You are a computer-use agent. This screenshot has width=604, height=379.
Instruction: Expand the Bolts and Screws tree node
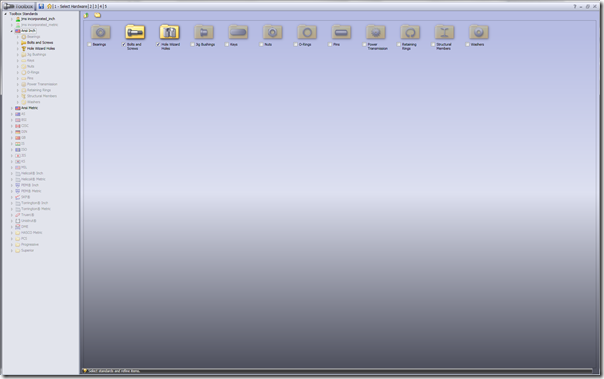coord(18,43)
